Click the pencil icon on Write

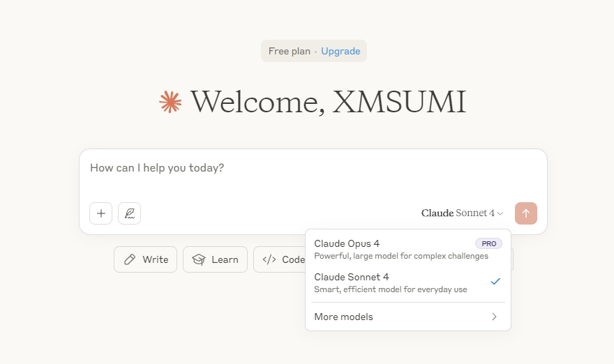tap(130, 259)
